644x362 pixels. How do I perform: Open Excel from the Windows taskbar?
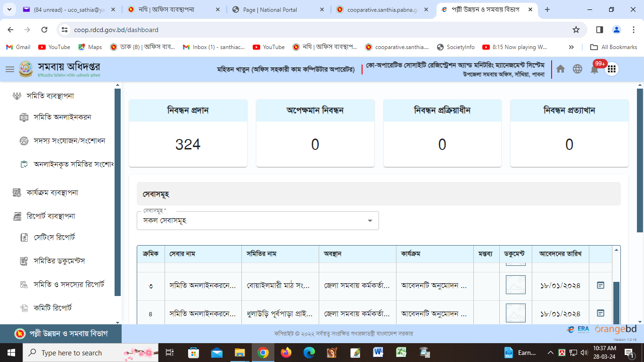click(x=401, y=353)
